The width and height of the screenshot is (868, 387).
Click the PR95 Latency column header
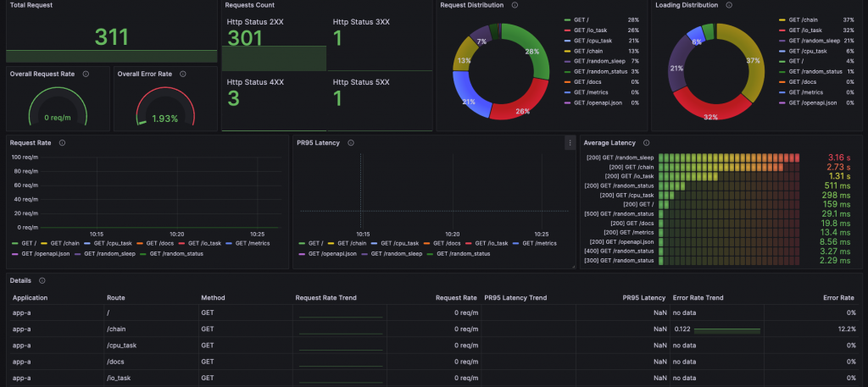click(x=644, y=297)
